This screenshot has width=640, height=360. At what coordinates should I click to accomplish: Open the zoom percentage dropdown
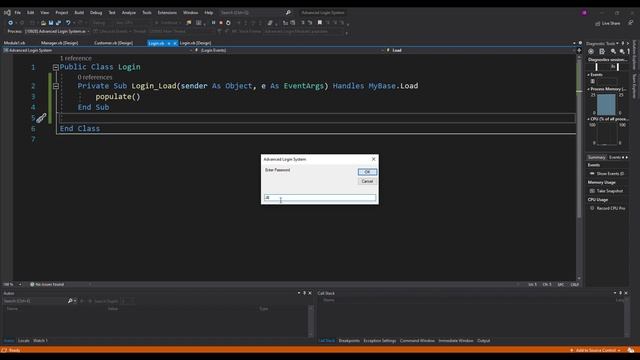(20, 284)
